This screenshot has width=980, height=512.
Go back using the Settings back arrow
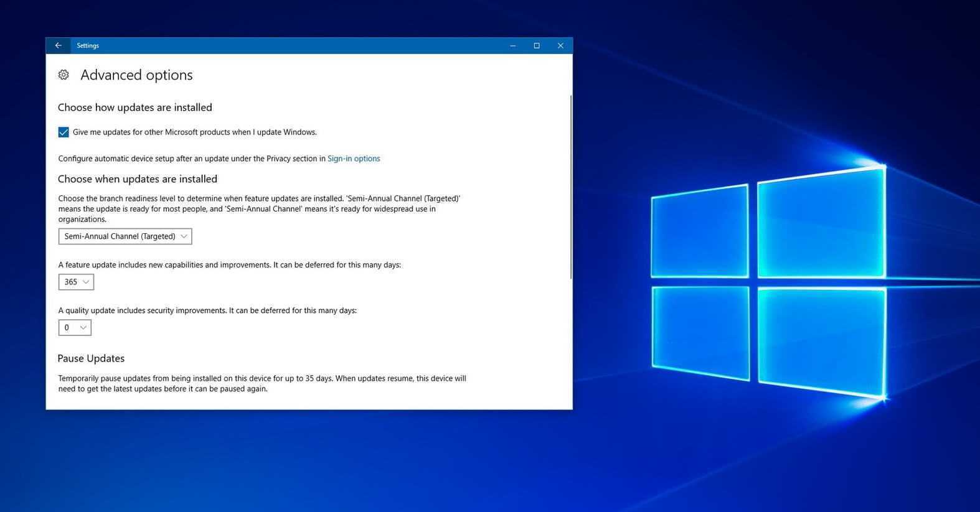pos(58,45)
